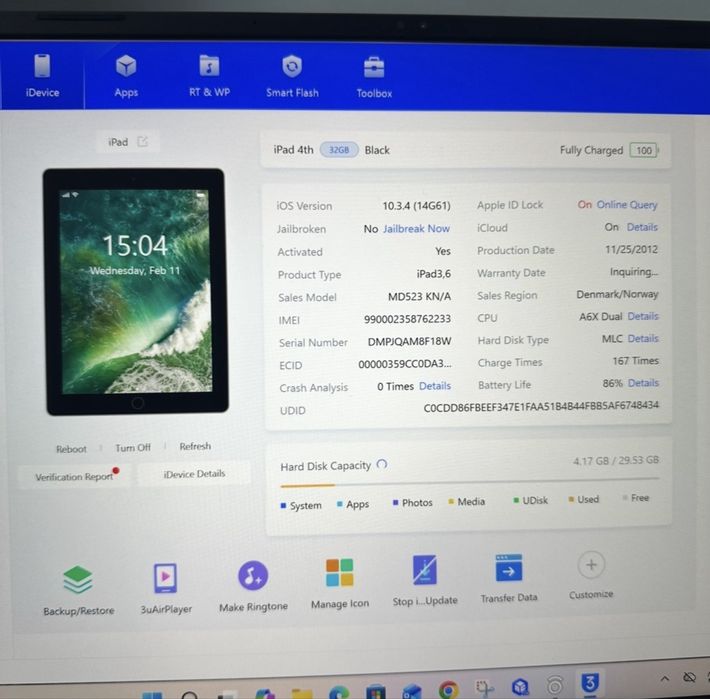Click the cloud sync-off tray icon
Image resolution: width=710 pixels, height=699 pixels.
(689, 678)
